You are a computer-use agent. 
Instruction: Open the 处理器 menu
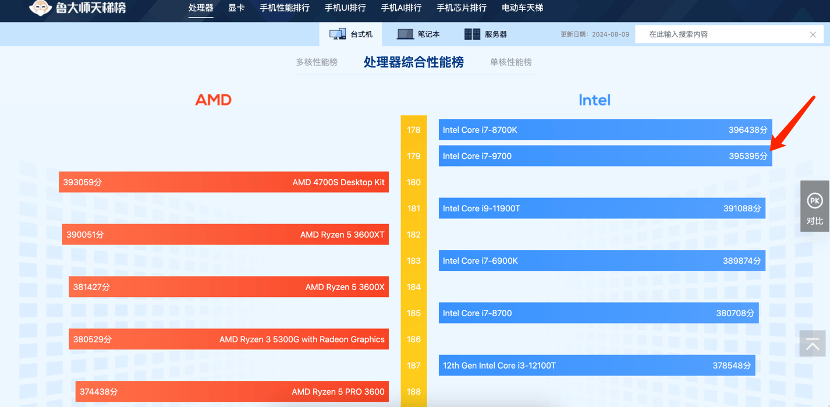tap(201, 8)
